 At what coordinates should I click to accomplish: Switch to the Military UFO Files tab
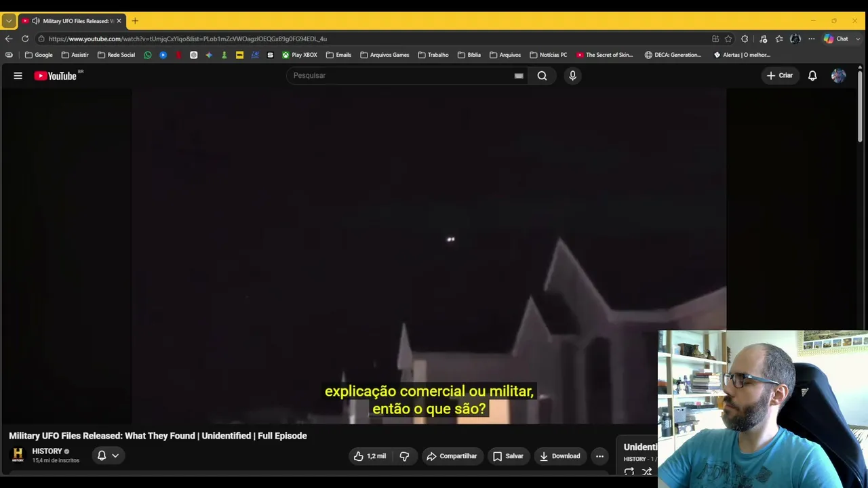coord(71,21)
